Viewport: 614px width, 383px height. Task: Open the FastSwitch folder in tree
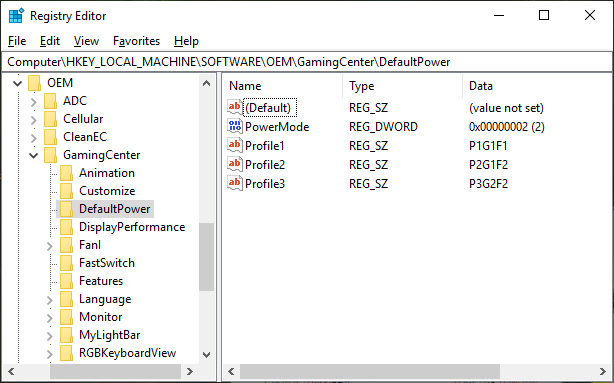(x=107, y=263)
